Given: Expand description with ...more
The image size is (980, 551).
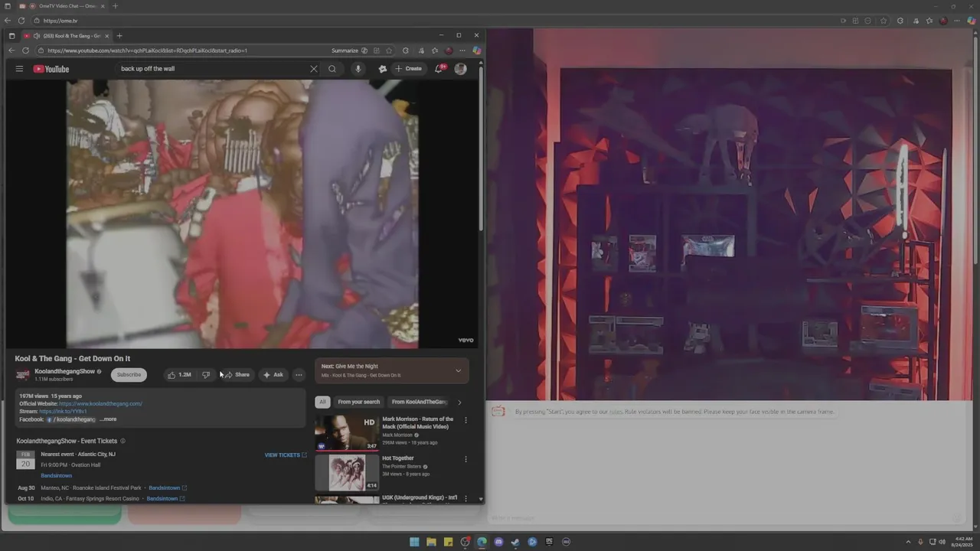Looking at the screenshot, I should point(108,419).
